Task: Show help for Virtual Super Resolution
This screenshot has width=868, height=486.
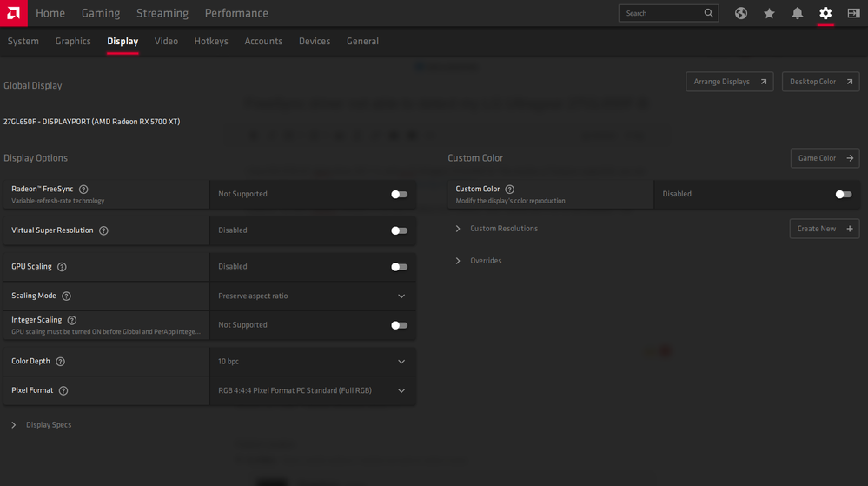Action: [103, 230]
